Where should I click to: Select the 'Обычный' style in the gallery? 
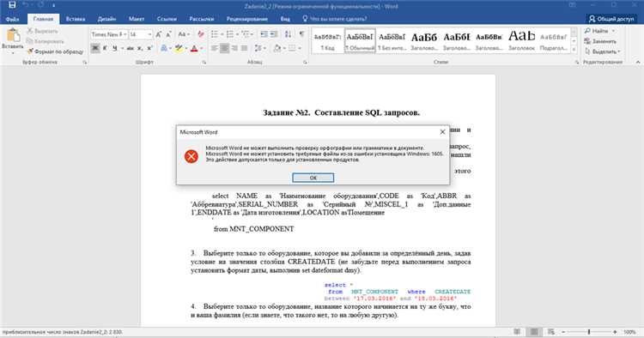click(360, 40)
